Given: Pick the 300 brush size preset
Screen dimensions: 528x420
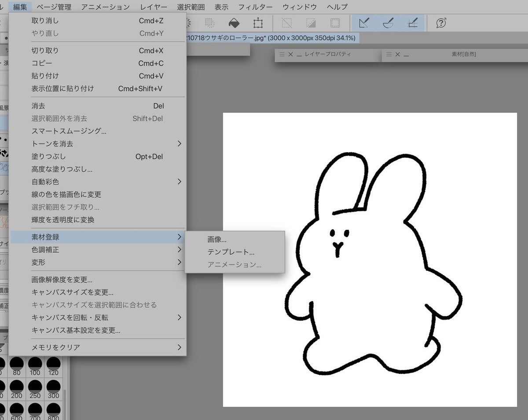Looking at the screenshot, I should [53, 389].
